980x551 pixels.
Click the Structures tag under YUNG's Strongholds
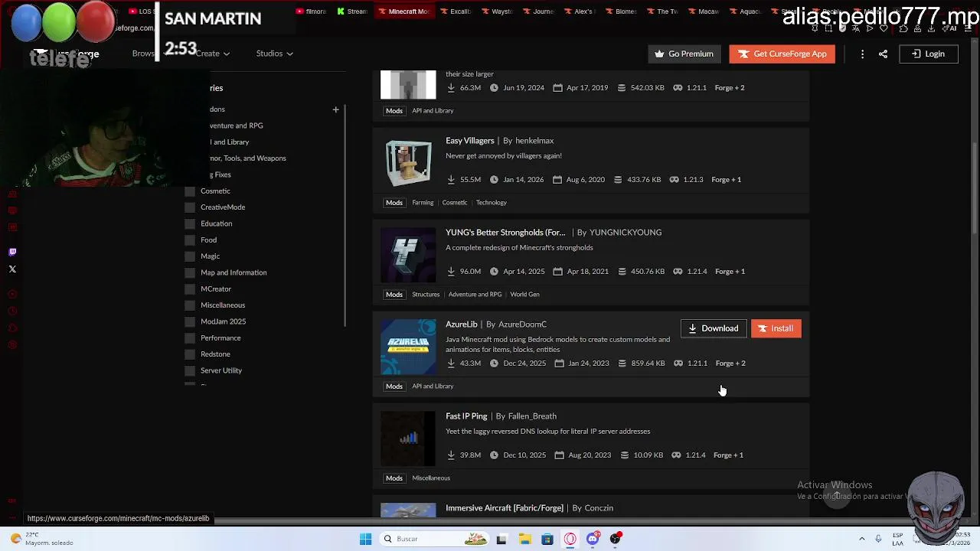tap(426, 295)
